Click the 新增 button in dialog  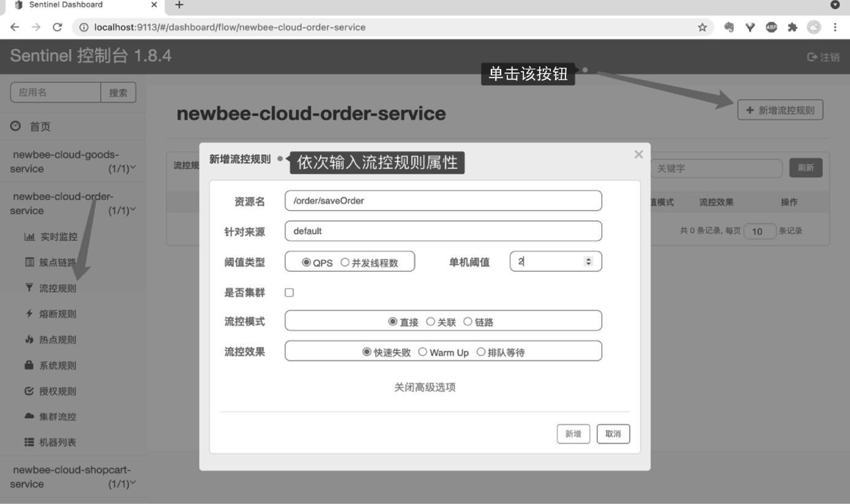pos(573,434)
